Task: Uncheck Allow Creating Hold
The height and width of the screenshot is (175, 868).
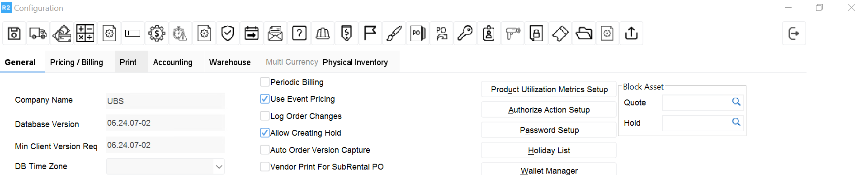Action: pyautogui.click(x=265, y=132)
